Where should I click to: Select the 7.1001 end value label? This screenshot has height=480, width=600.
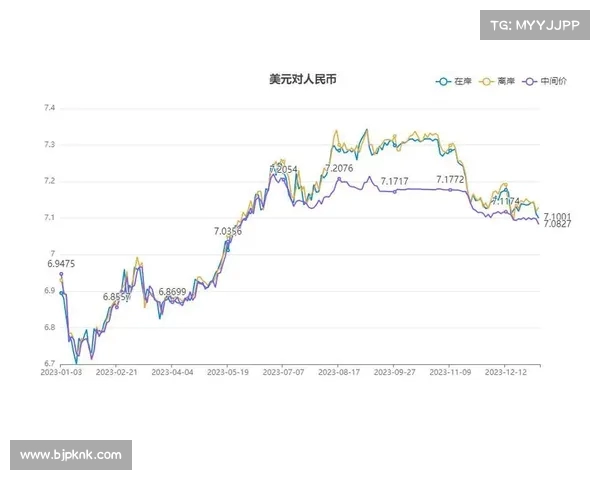557,216
